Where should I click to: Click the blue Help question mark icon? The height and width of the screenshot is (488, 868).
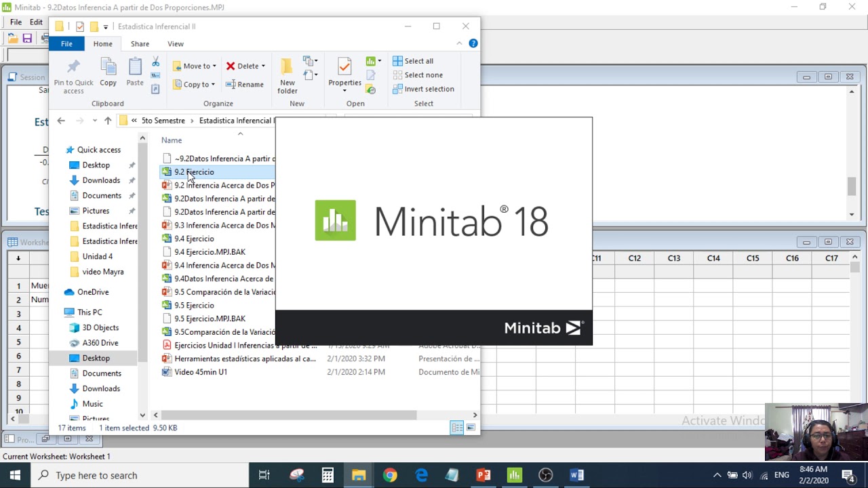(x=473, y=43)
